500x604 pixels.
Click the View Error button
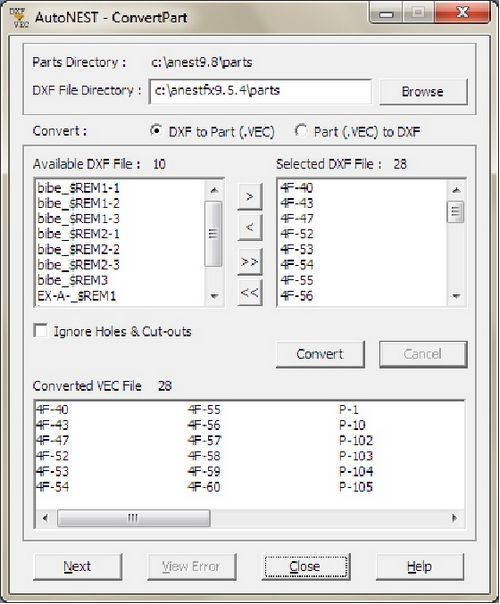(x=191, y=566)
